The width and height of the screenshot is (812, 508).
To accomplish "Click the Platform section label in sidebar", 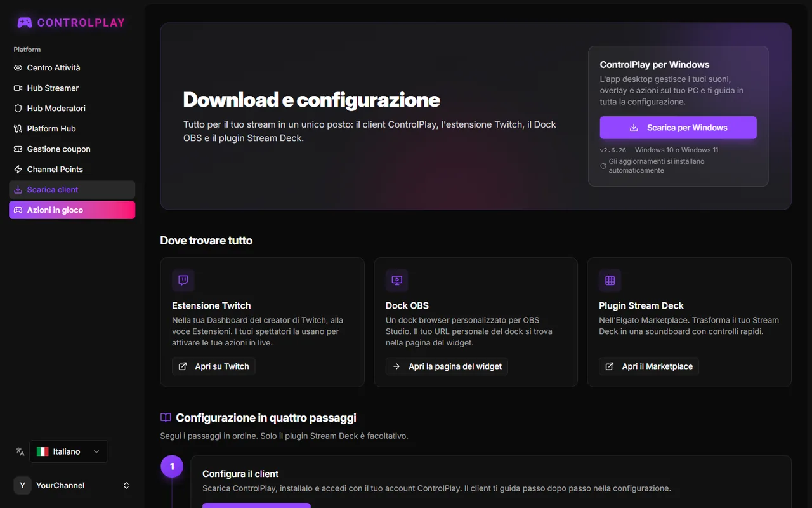I will [x=27, y=50].
